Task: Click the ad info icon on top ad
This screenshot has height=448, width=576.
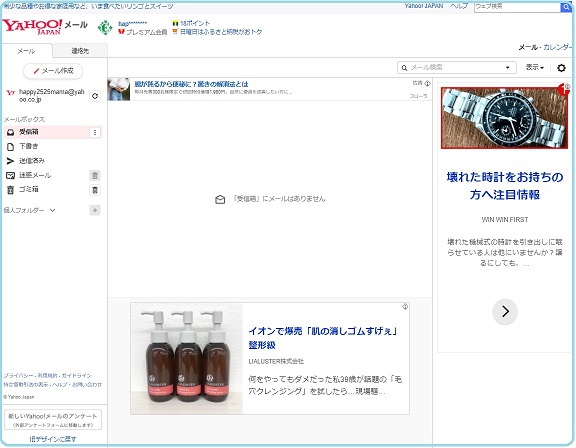Action: (x=427, y=83)
